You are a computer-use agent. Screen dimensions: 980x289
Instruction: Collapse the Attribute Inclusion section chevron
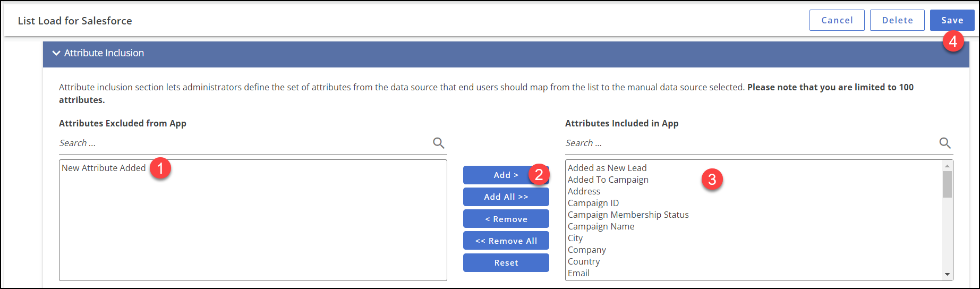pyautogui.click(x=56, y=53)
